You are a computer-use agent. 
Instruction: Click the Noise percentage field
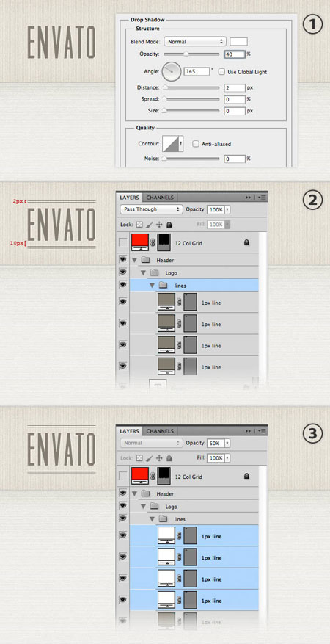[x=235, y=159]
